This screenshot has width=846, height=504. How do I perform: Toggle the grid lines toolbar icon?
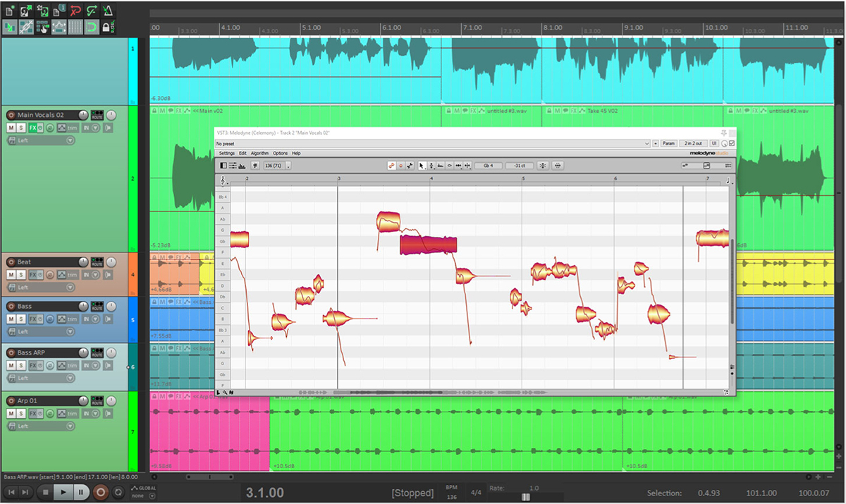[75, 27]
